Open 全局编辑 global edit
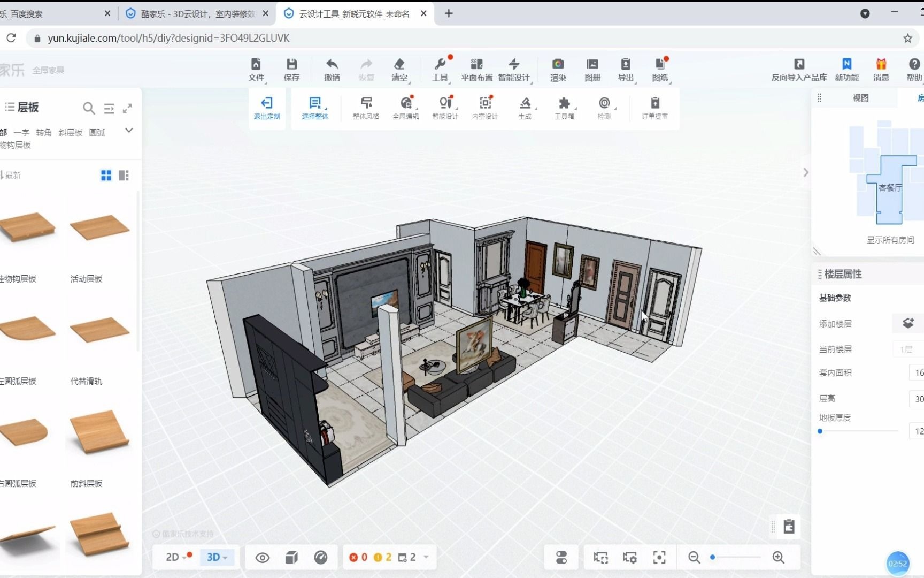 click(406, 108)
